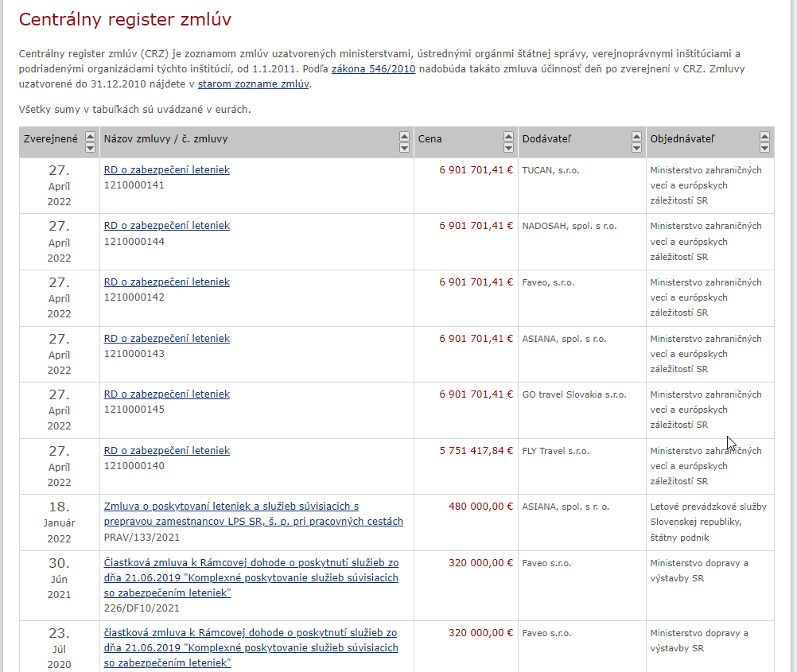Select Letové prevádzkové služby Slovenskej republiky cell

(x=709, y=522)
